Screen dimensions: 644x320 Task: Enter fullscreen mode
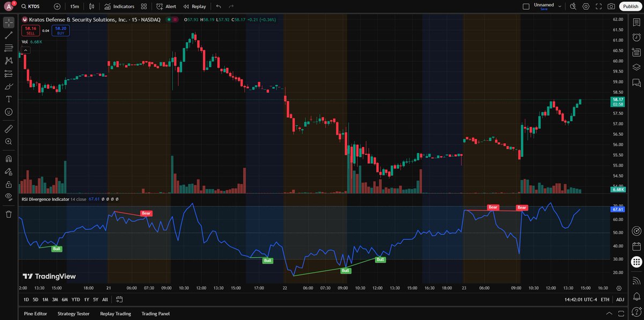pyautogui.click(x=598, y=6)
